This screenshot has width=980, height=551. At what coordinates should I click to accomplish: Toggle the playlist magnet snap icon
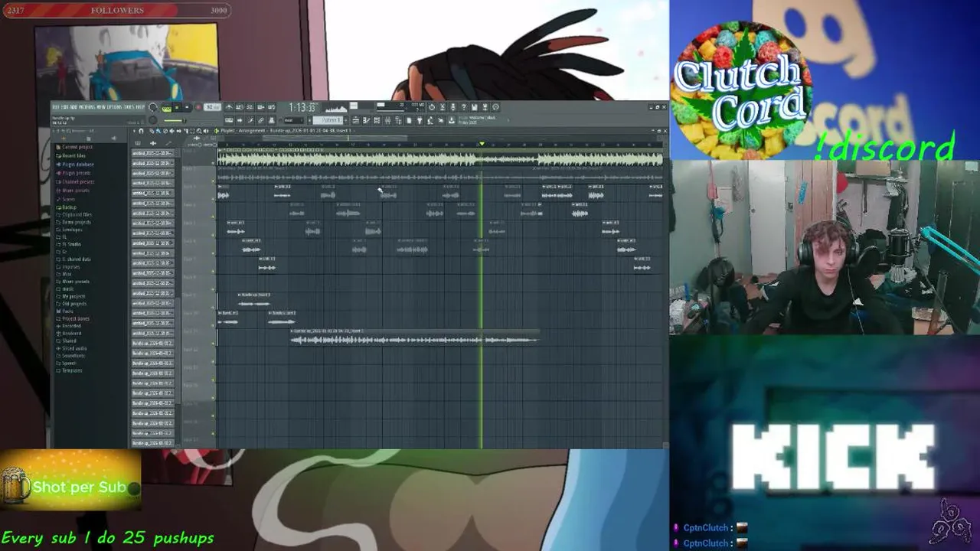(x=141, y=131)
